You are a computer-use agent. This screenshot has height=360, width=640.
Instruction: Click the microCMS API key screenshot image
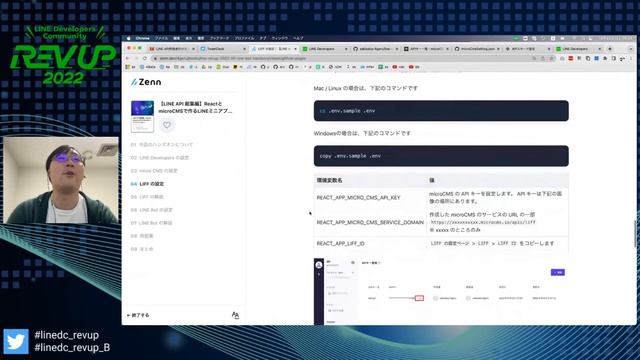point(441,291)
